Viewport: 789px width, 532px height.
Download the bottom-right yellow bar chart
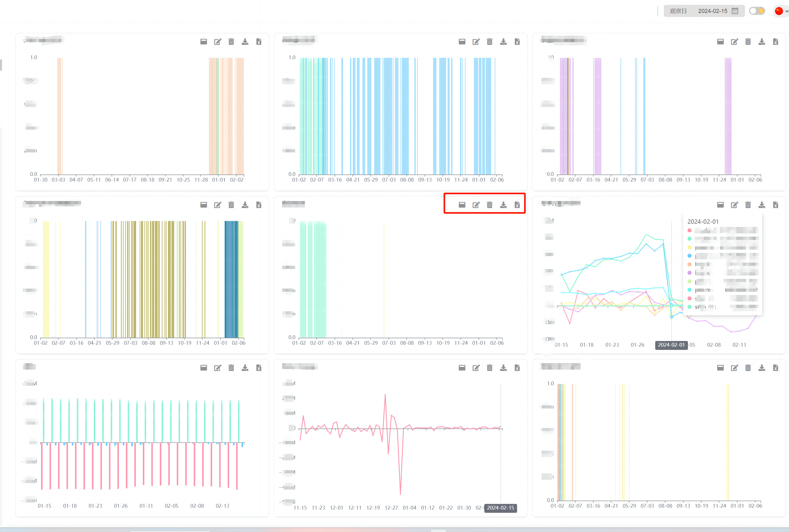[x=762, y=368]
